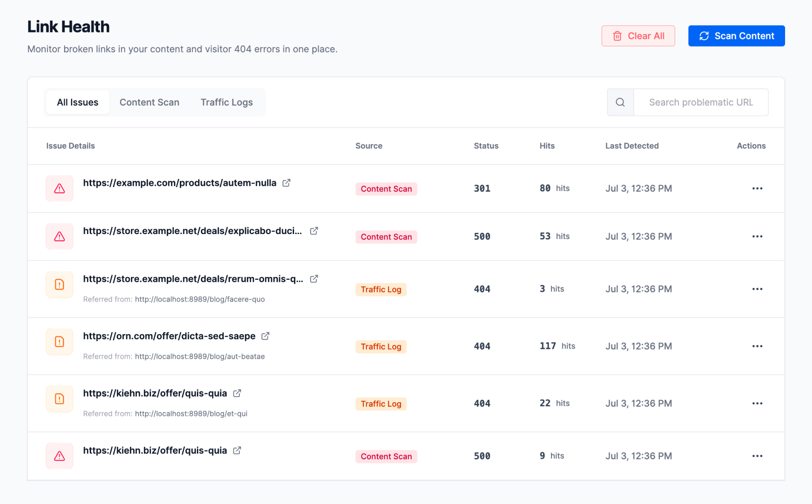Click the magnifier search icon
The image size is (812, 504).
pyautogui.click(x=620, y=102)
